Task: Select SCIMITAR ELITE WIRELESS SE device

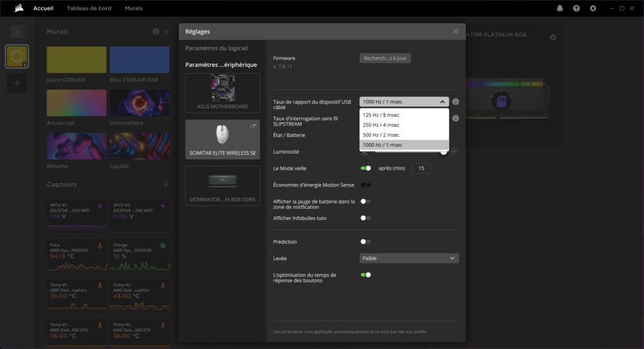Action: pyautogui.click(x=223, y=139)
